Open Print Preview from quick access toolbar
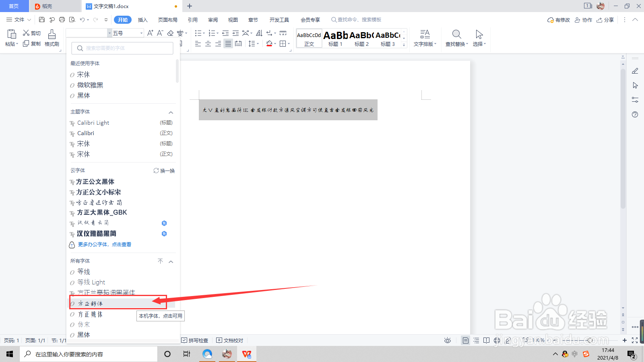644x362 pixels. [72, 20]
